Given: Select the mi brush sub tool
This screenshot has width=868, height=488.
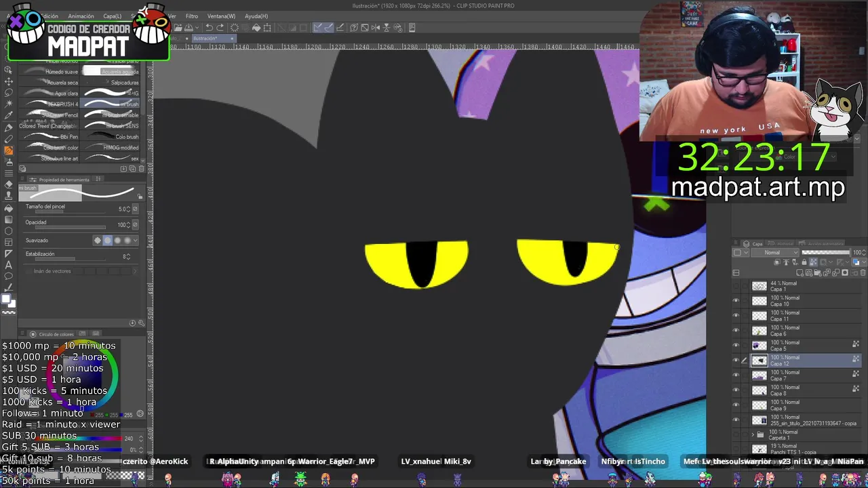Looking at the screenshot, I should tap(111, 104).
